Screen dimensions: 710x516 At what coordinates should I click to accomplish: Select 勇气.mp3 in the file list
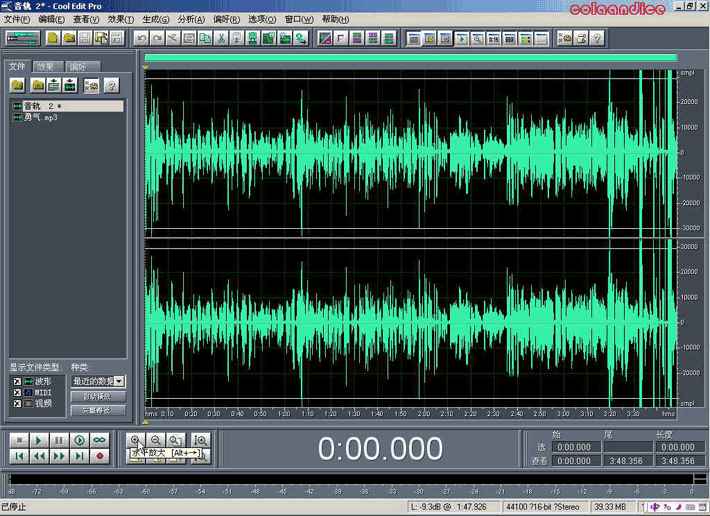point(41,117)
